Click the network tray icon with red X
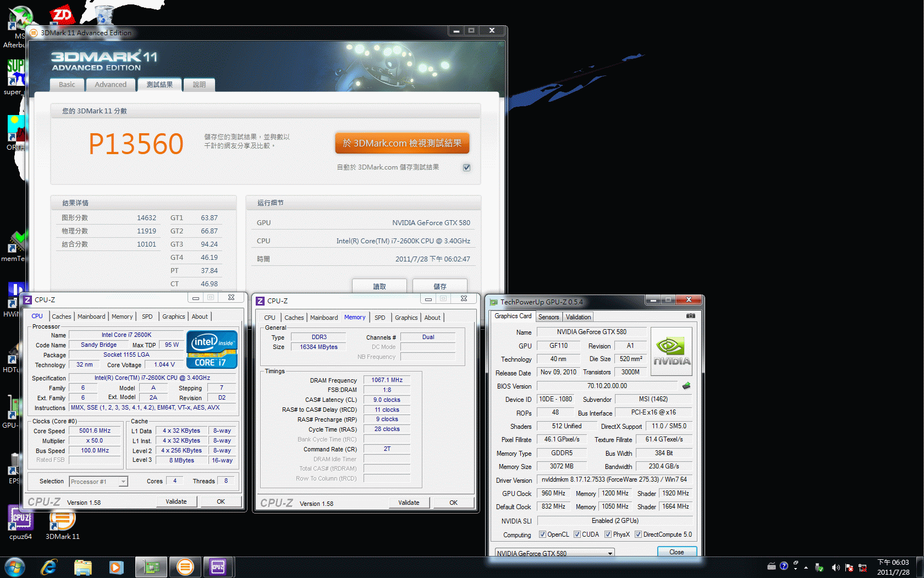Viewport: 924px width, 578px height. click(x=862, y=567)
